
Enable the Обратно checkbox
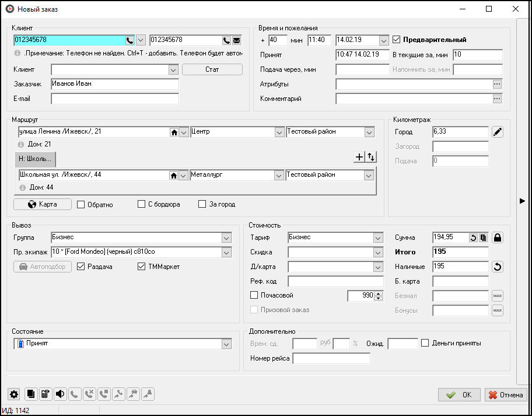81,205
